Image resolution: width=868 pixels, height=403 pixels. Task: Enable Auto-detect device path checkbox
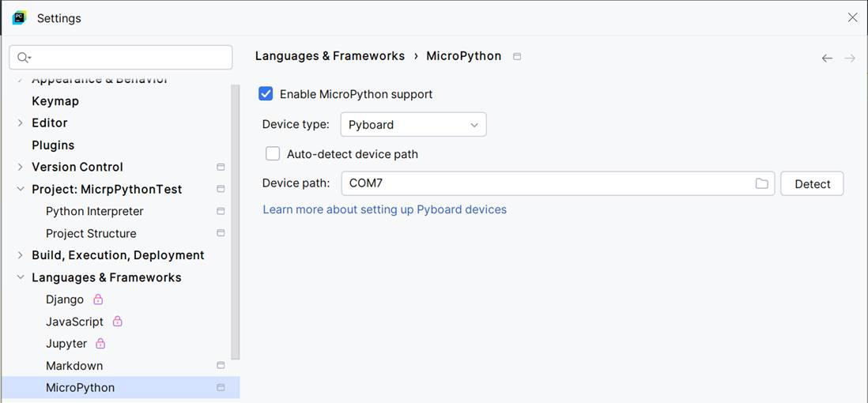tap(273, 153)
